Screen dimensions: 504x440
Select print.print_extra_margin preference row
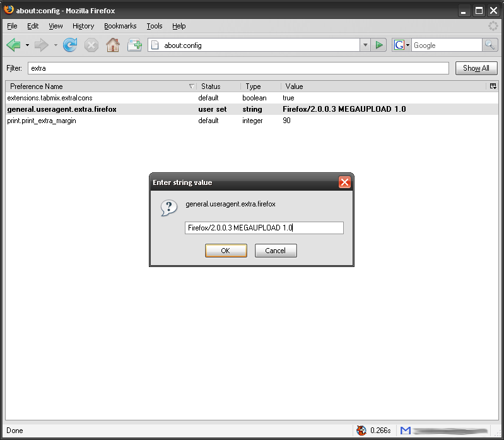pyautogui.click(x=252, y=121)
